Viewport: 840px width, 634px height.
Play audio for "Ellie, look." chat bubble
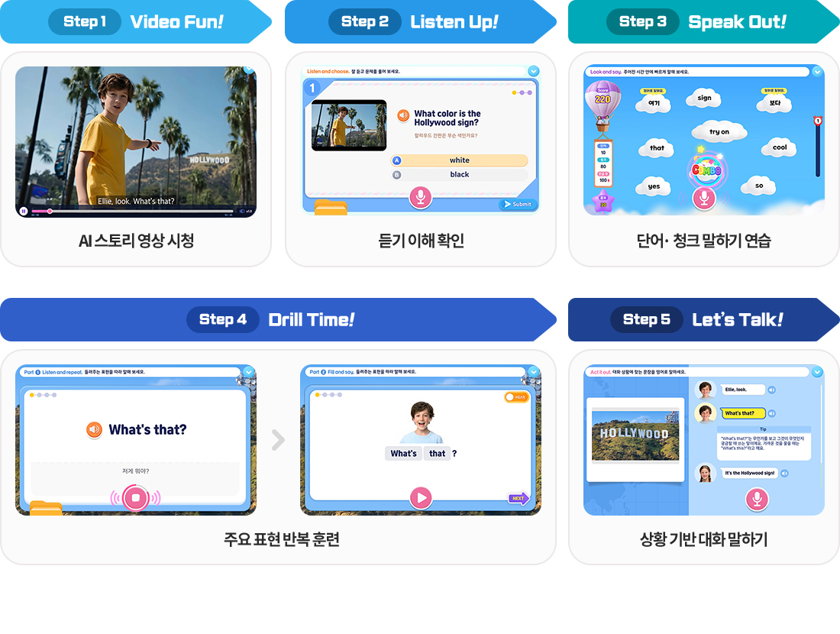pyautogui.click(x=771, y=390)
